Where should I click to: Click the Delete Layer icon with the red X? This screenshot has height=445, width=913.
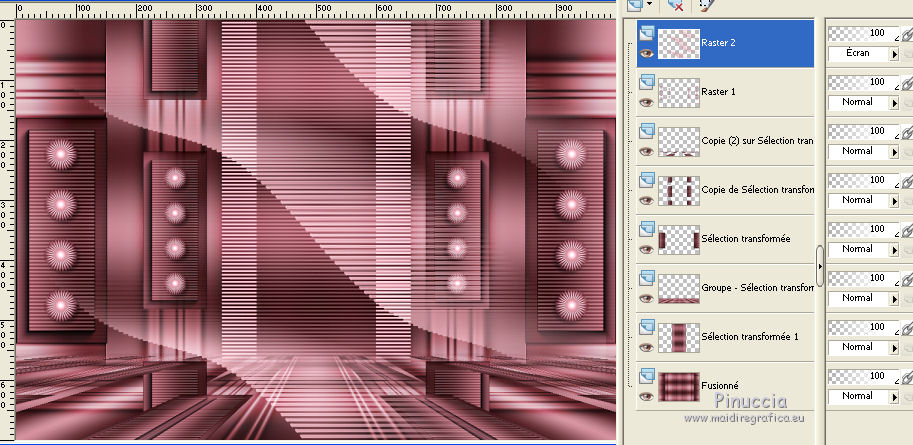pos(676,5)
